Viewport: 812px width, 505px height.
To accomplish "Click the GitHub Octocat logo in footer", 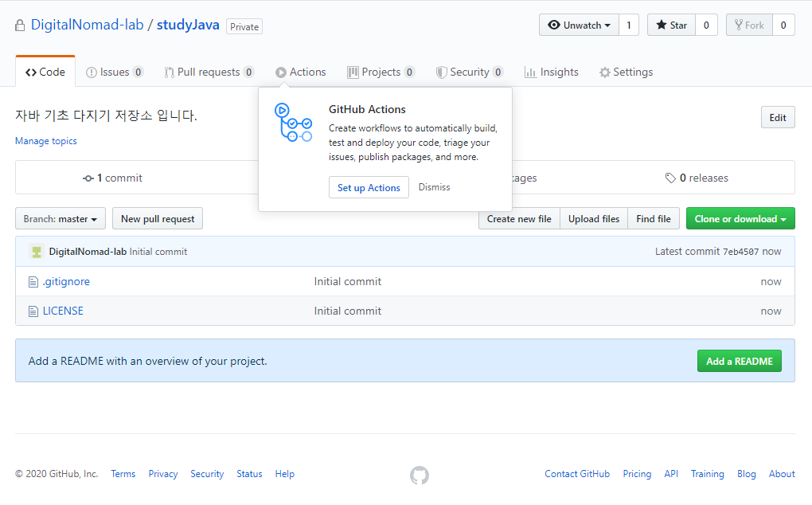I will [420, 476].
